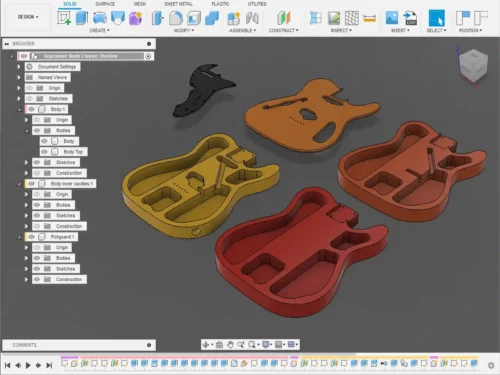Click the ViewCube in the viewport corner
500x375 pixels.
473,65
